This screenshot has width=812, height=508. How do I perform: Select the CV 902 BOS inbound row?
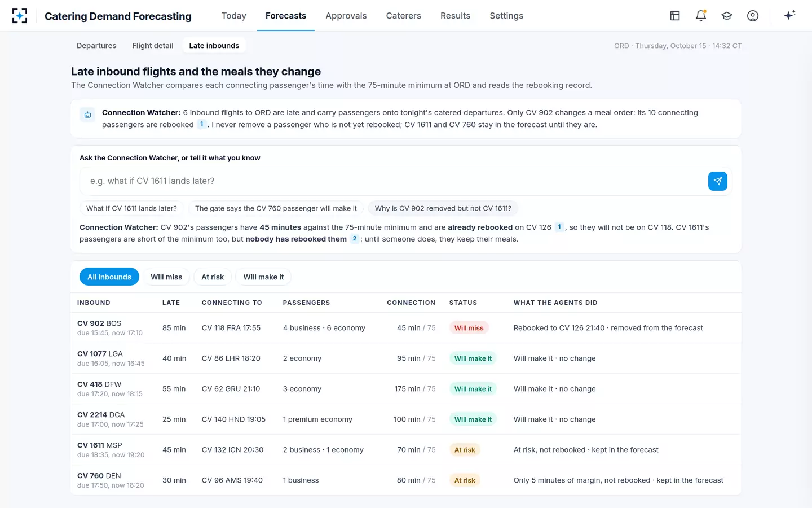click(x=406, y=328)
